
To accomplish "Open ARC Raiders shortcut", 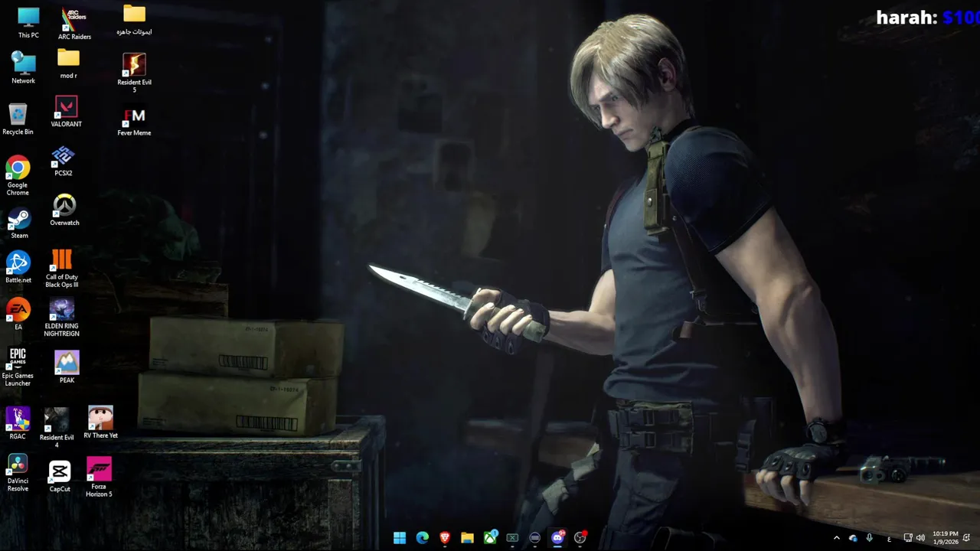I will coord(74,24).
